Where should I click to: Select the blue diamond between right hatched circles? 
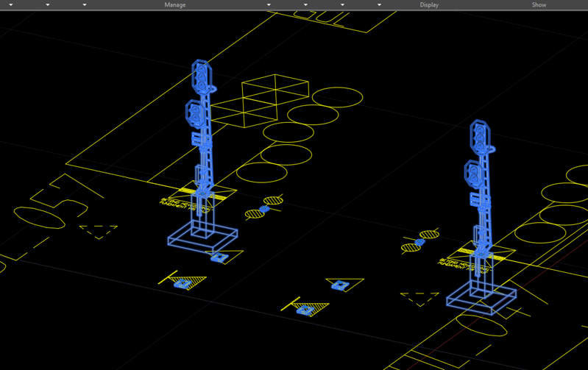click(x=419, y=242)
